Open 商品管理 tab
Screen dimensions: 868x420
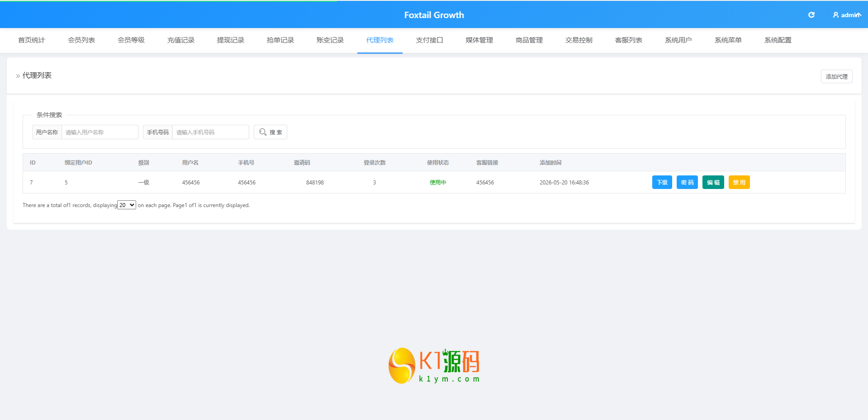click(529, 40)
